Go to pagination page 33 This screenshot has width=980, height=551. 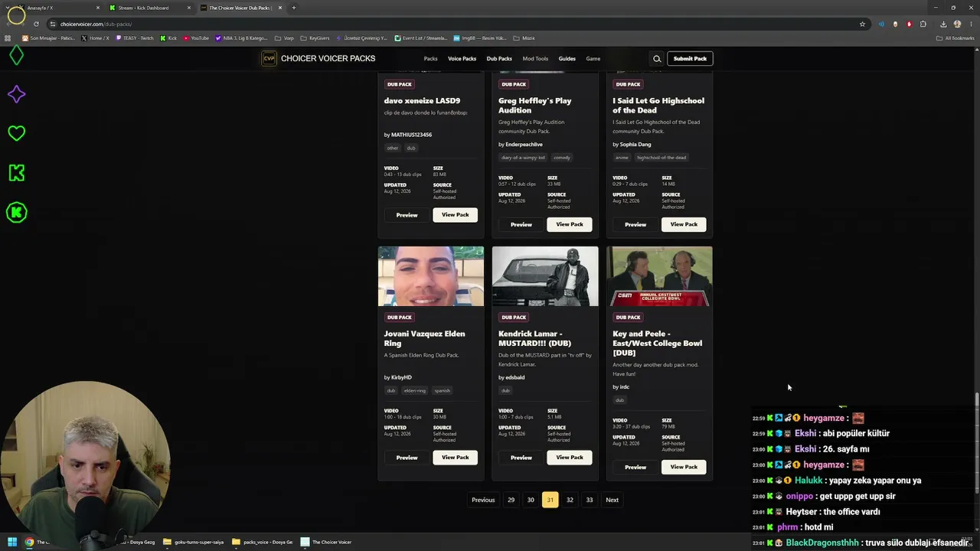pyautogui.click(x=590, y=500)
